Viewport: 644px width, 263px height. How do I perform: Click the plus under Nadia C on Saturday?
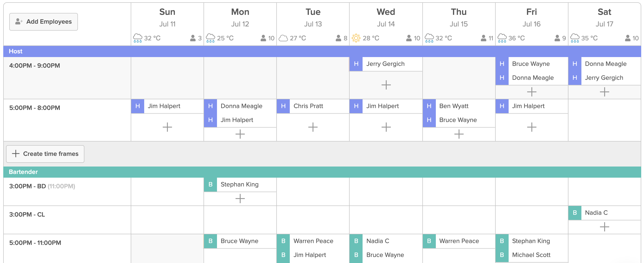coord(604,227)
